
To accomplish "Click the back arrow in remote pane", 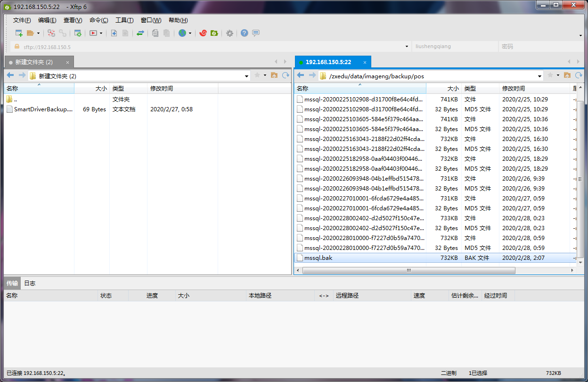I will [300, 75].
